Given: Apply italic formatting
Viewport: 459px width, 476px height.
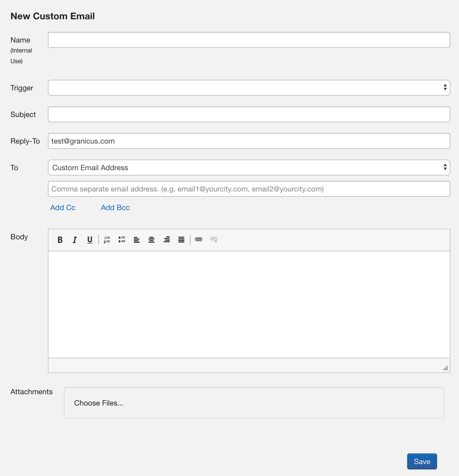Looking at the screenshot, I should [x=75, y=240].
